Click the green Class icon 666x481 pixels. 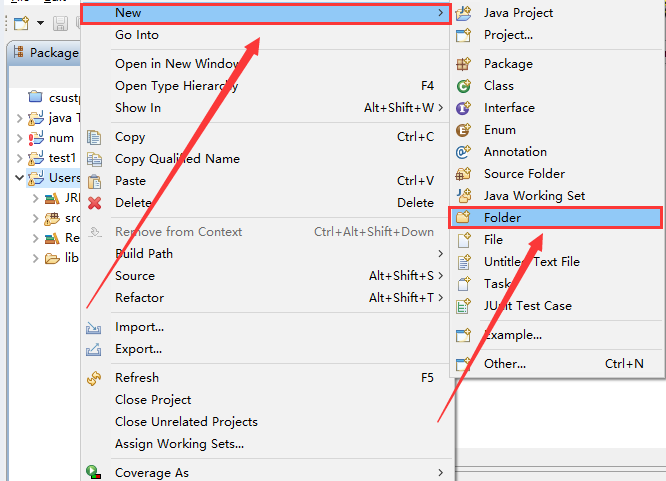[463, 86]
